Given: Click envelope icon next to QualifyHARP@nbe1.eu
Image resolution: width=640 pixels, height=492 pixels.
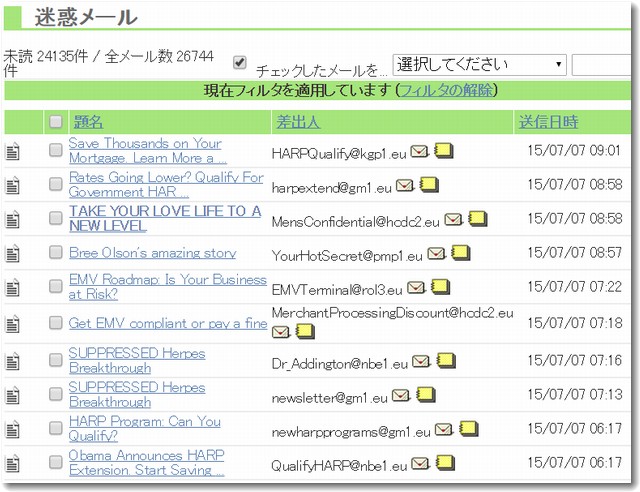Looking at the screenshot, I should point(420,463).
